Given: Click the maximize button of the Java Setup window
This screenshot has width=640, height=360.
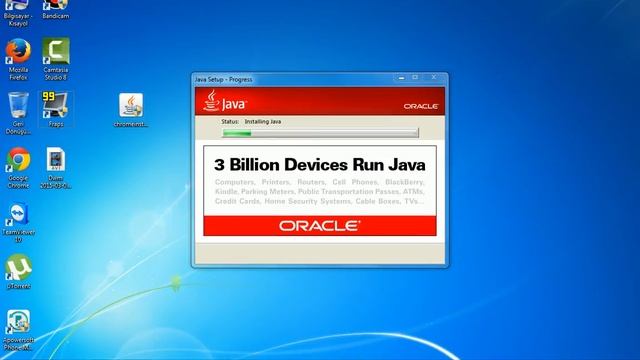Looking at the screenshot, I should click(415, 77).
